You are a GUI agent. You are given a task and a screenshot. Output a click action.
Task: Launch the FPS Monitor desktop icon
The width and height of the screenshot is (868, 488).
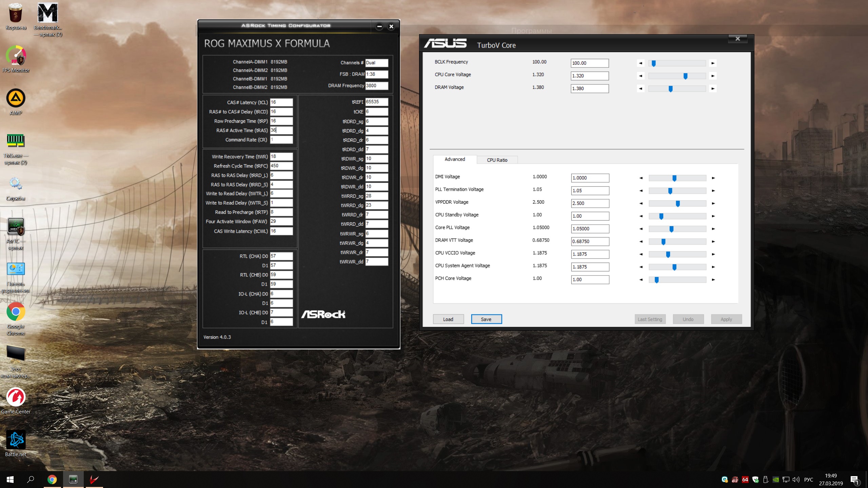(16, 56)
